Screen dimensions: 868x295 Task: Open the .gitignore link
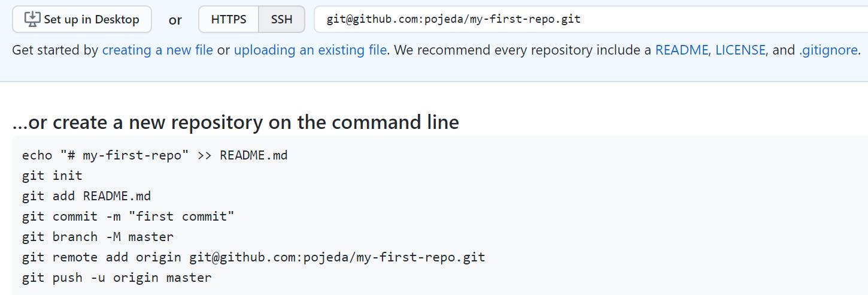tap(828, 50)
